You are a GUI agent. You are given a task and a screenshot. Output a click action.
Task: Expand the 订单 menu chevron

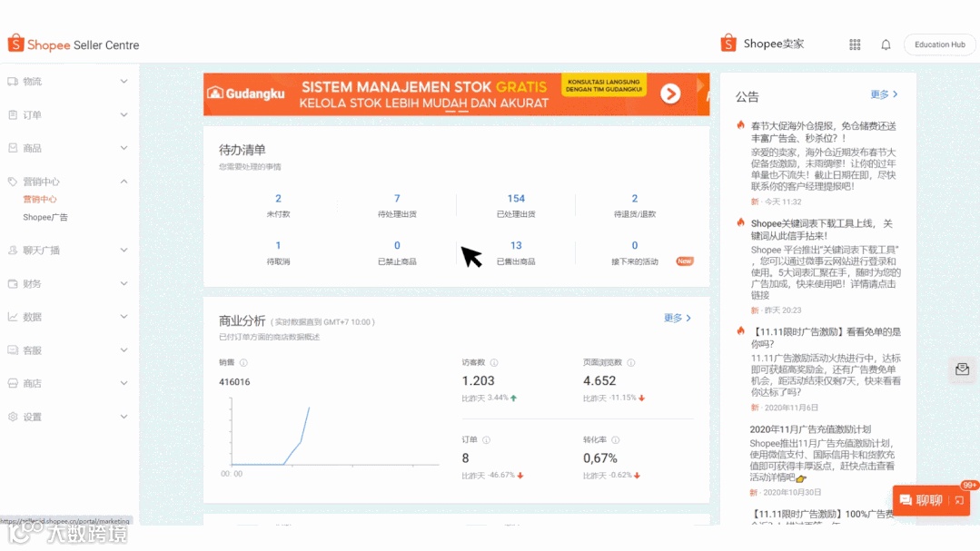[124, 114]
